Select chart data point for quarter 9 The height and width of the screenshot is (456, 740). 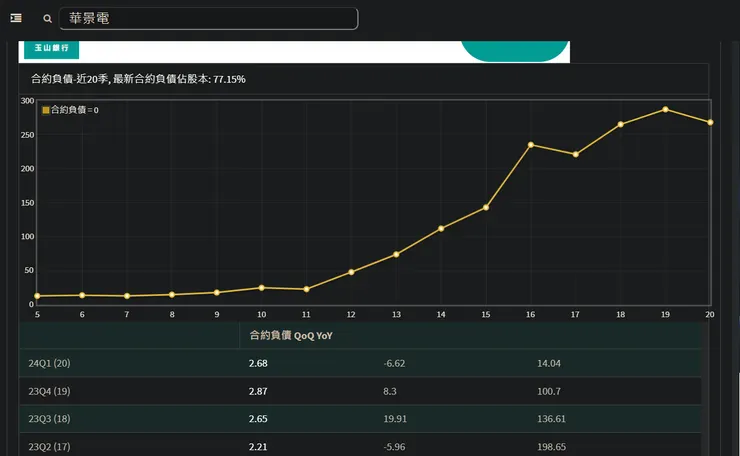tap(217, 293)
